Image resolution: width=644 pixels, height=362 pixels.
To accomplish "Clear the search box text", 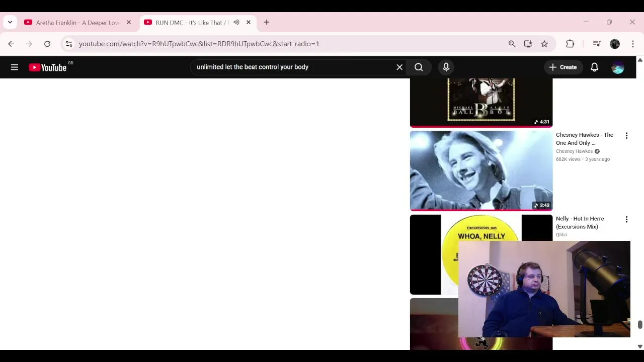I will coord(399,67).
